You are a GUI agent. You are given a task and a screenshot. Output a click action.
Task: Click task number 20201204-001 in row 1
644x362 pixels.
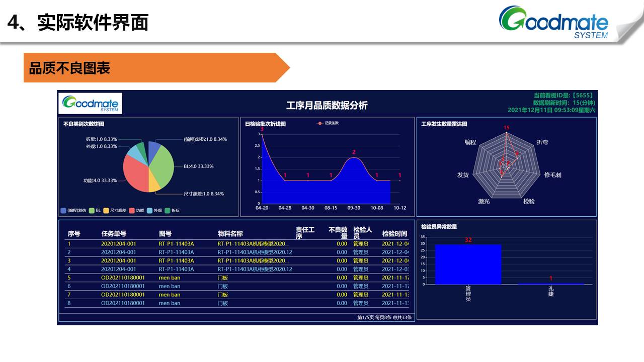click(119, 244)
